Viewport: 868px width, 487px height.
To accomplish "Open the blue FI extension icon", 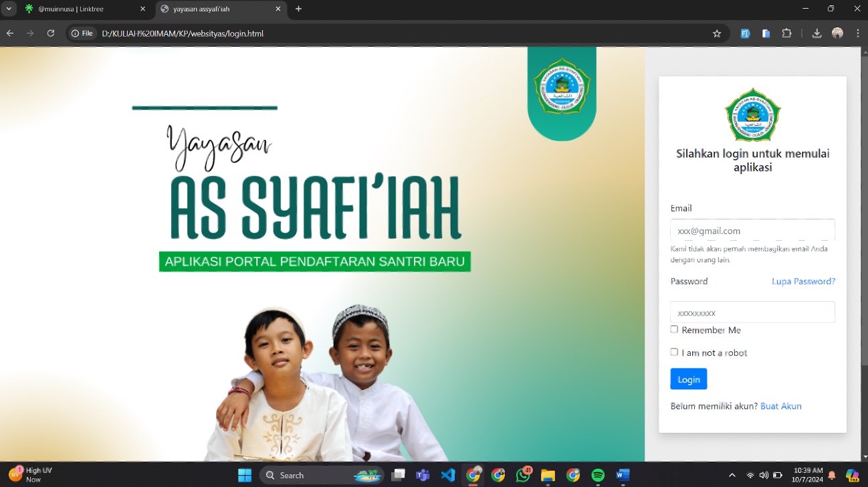I will pyautogui.click(x=745, y=33).
